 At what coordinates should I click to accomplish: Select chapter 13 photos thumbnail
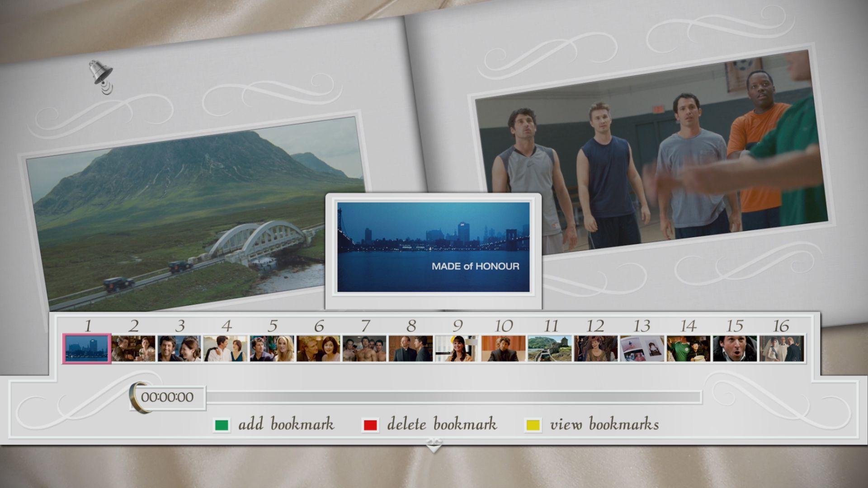(642, 348)
